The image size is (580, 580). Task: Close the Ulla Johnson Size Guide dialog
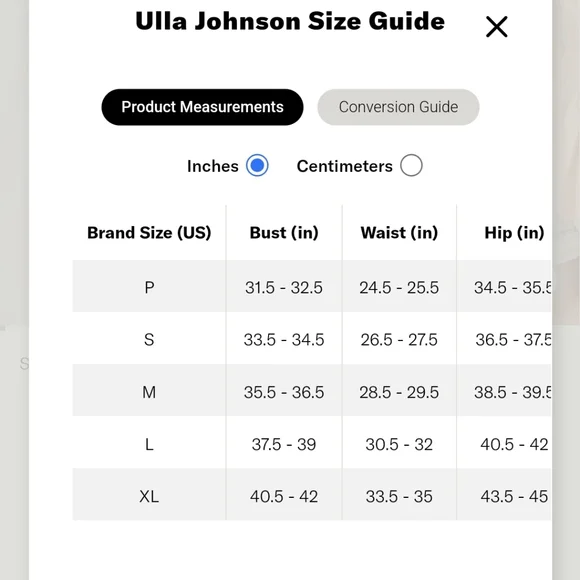[496, 27]
